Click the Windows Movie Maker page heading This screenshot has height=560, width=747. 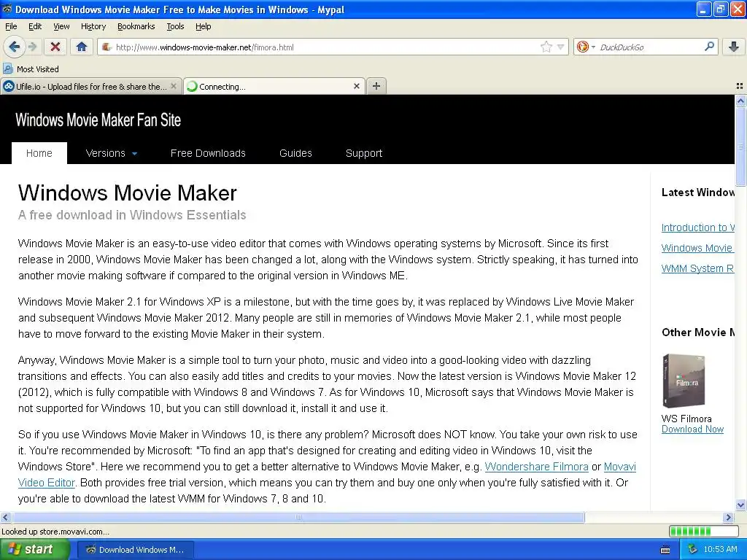click(x=128, y=193)
